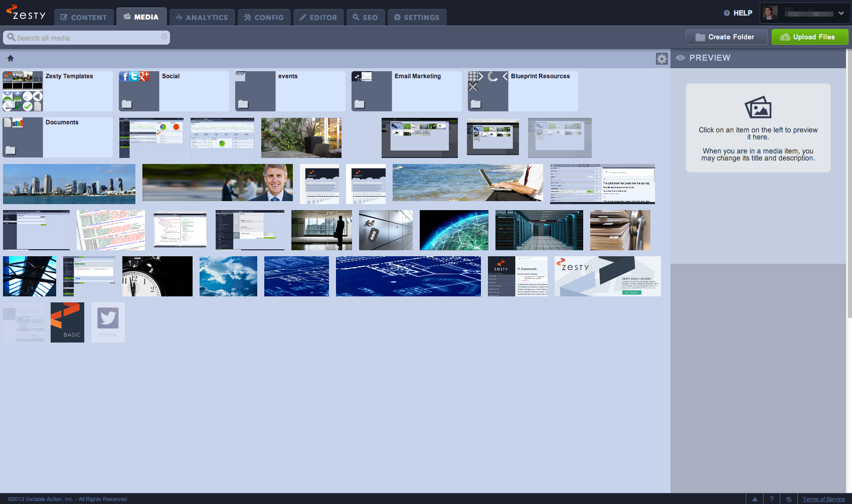
Task: Focus the Search all media field
Action: 86,38
